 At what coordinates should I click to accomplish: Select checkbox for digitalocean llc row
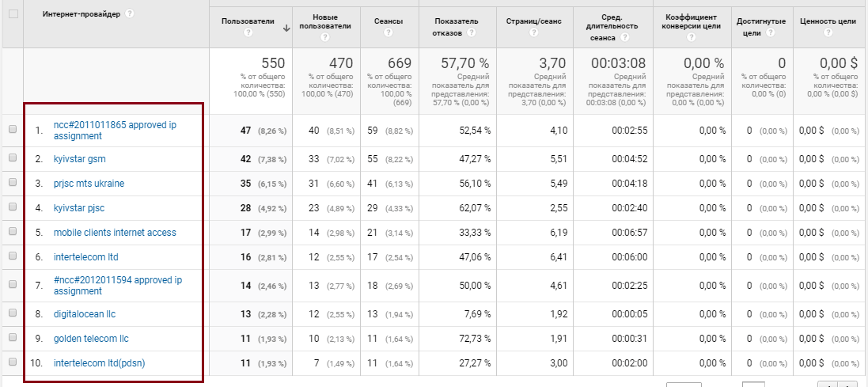click(x=13, y=313)
